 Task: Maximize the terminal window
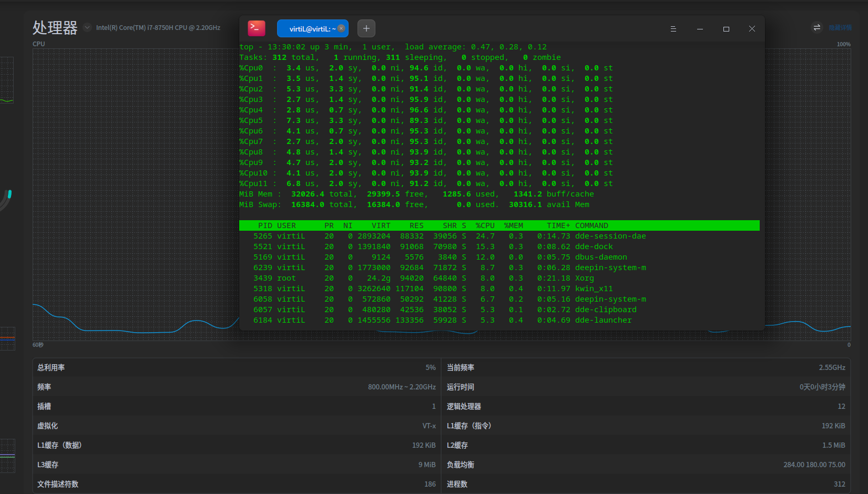click(x=726, y=29)
